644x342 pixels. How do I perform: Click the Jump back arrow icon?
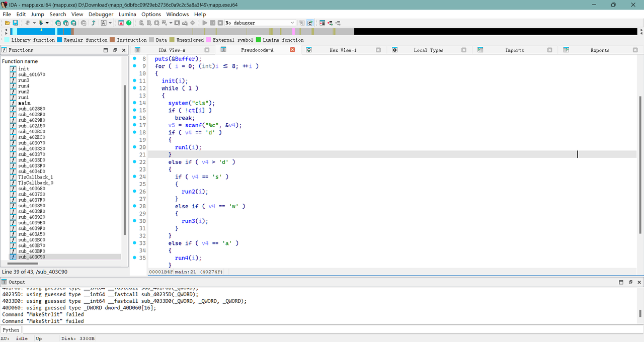click(x=28, y=23)
